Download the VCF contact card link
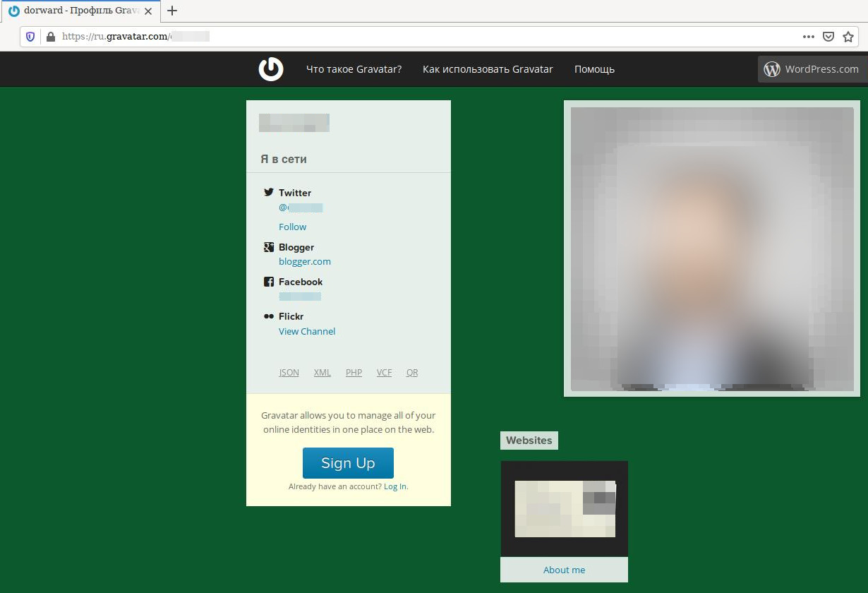Image resolution: width=868 pixels, height=593 pixels. tap(384, 373)
